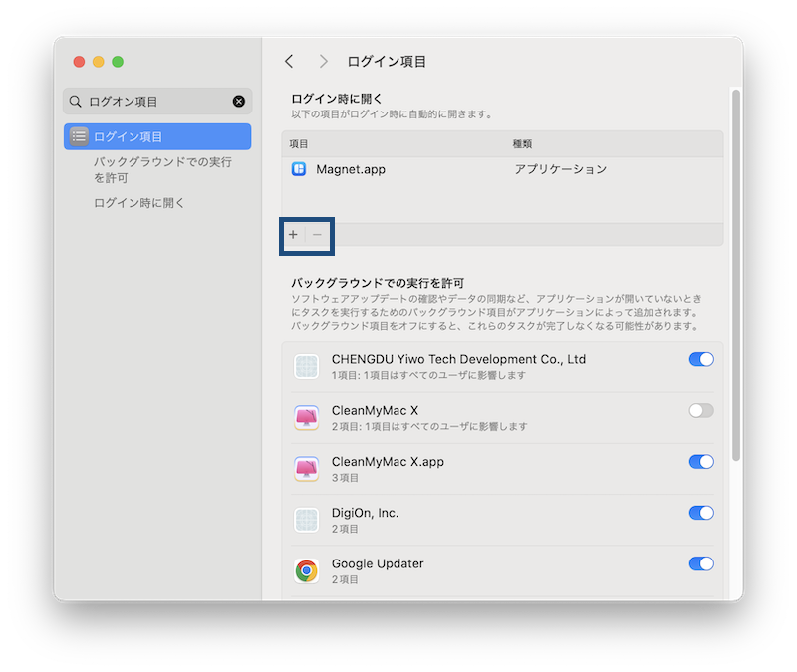
Task: Sort by the 種類 column header
Action: pos(522,144)
